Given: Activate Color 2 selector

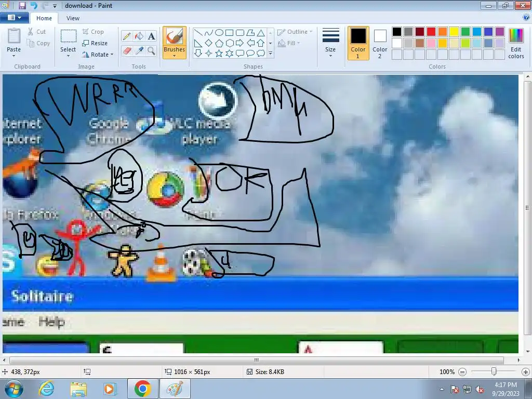Looking at the screenshot, I should 380,43.
